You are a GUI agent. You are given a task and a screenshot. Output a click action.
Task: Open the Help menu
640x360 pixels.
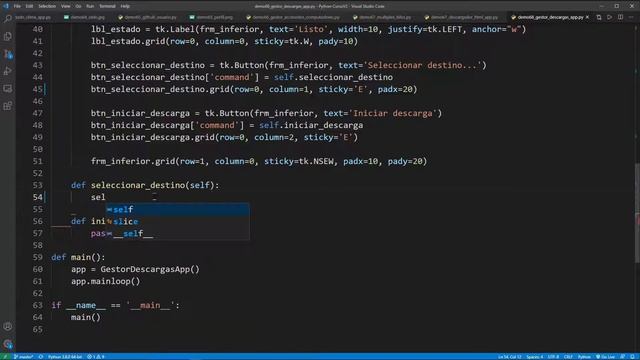click(125, 6)
